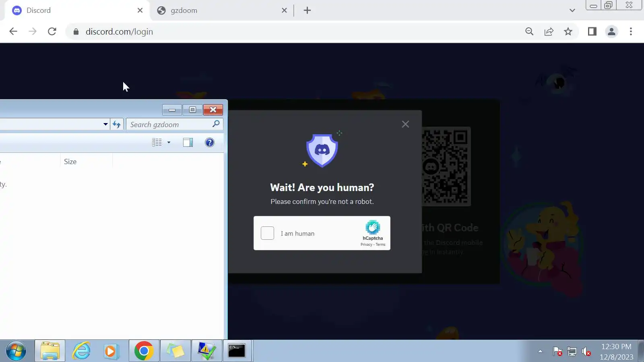The width and height of the screenshot is (644, 362).
Task: Switch to Chrome on the taskbar
Action: 144,351
